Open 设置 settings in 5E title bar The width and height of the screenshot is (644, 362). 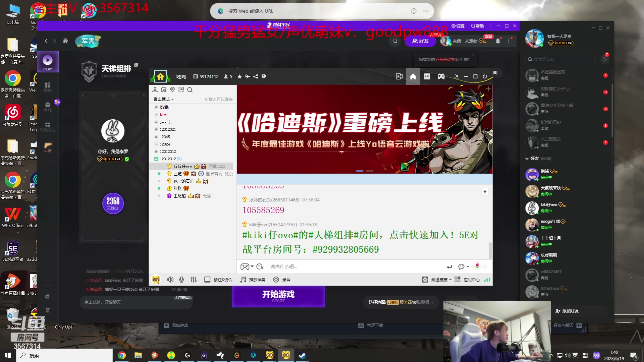[x=458, y=26]
